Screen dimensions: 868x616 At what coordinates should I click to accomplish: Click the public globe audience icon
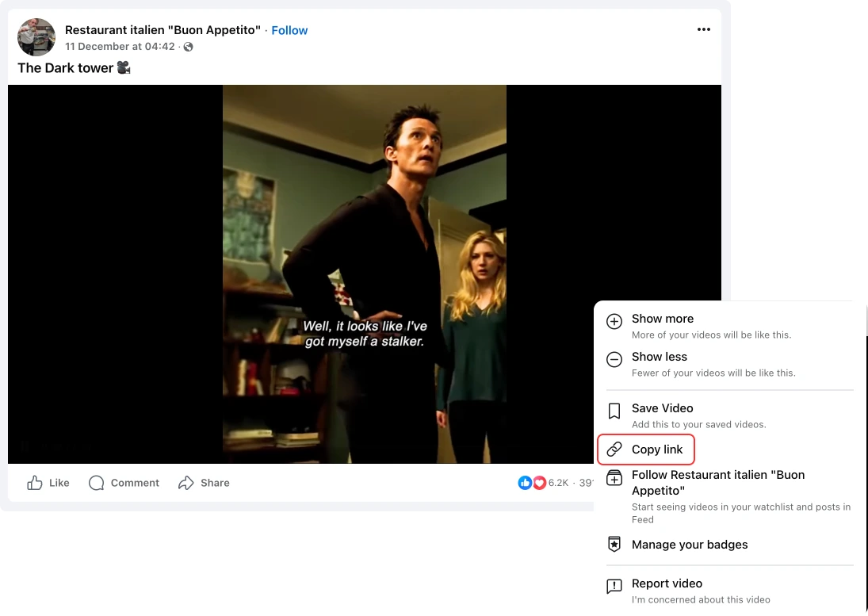188,47
